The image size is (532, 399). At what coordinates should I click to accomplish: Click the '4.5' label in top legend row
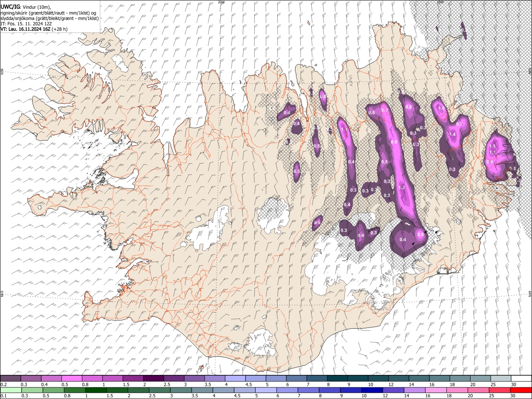pyautogui.click(x=249, y=384)
